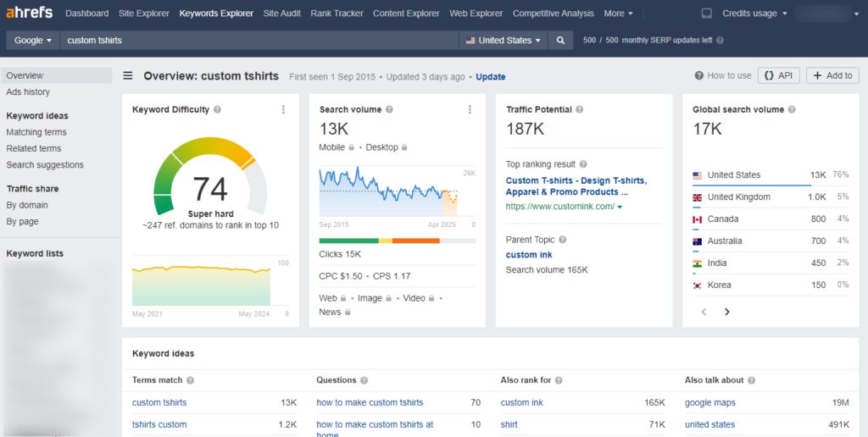868x437 pixels.
Task: Click How to use link
Action: pos(723,75)
